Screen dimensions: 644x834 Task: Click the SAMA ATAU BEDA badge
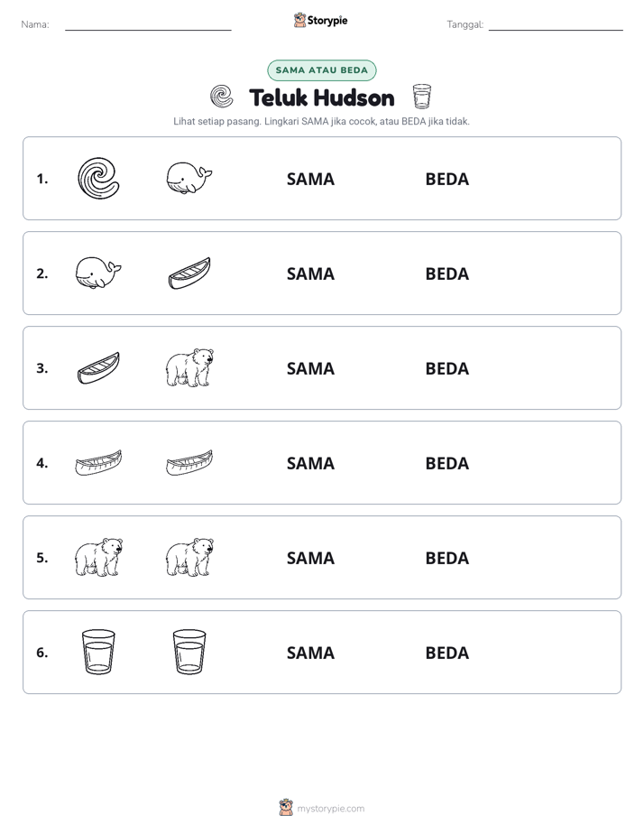(x=321, y=70)
